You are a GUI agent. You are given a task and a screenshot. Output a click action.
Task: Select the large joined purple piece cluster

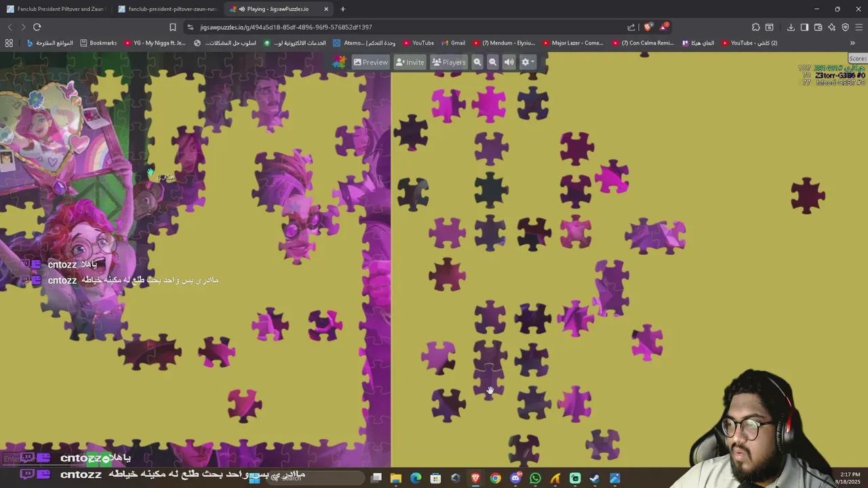(655, 236)
